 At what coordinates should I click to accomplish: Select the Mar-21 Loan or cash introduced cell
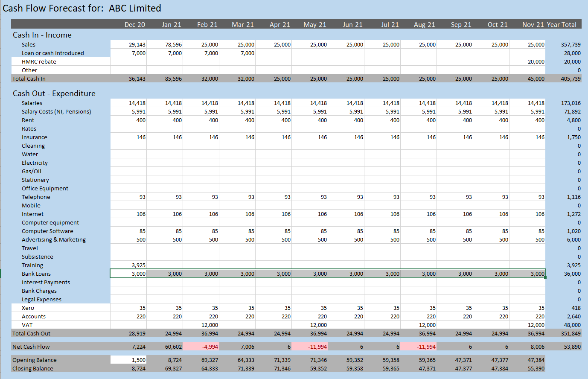(x=237, y=53)
